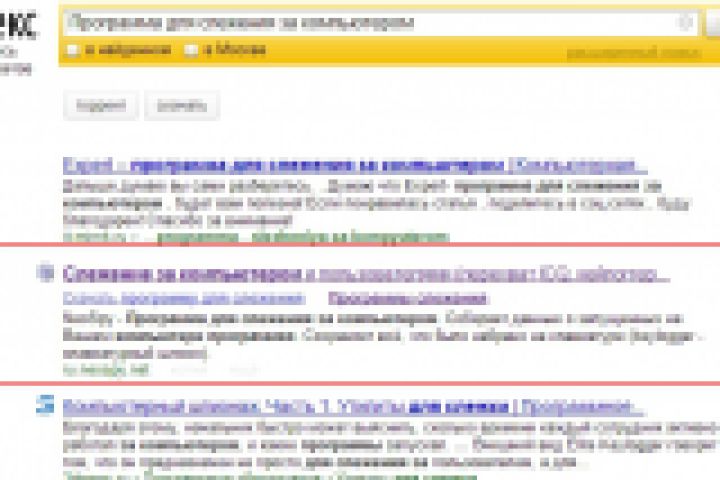
Task: Follow the 'Скачать программу для слежения' sitelink
Action: 184,299
